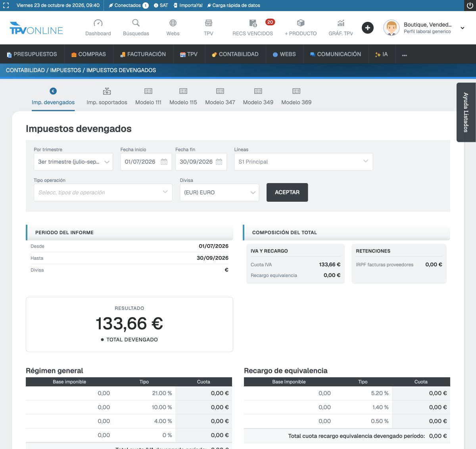Switch to Modelo 349 tab
Viewport: 476px width, 449px height.
pos(258,97)
